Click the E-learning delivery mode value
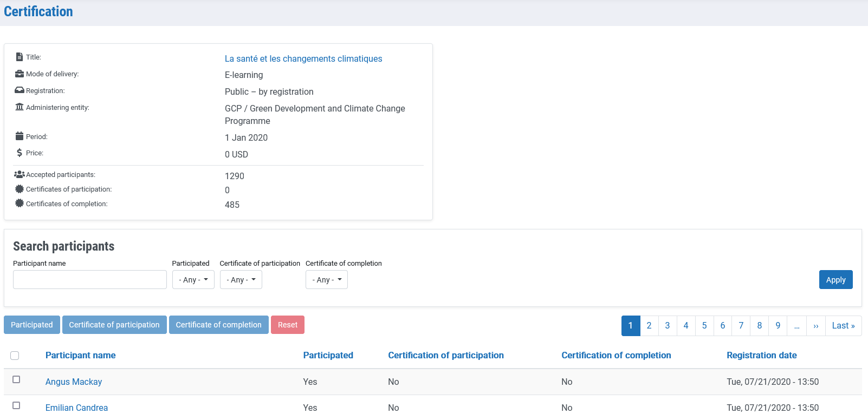The width and height of the screenshot is (868, 420). coord(244,75)
